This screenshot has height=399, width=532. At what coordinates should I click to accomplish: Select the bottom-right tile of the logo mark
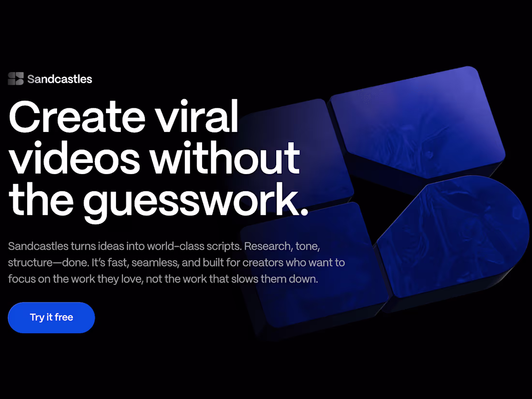pyautogui.click(x=19, y=82)
